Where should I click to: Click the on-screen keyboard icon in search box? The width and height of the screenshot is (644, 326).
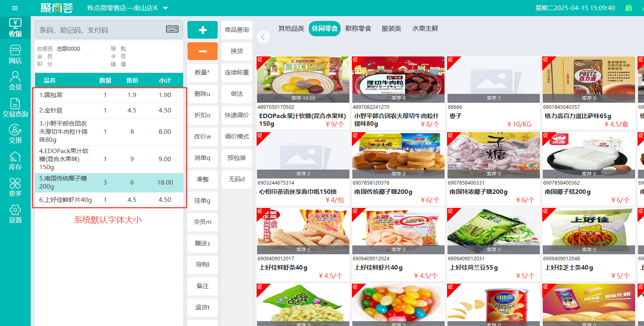172,29
